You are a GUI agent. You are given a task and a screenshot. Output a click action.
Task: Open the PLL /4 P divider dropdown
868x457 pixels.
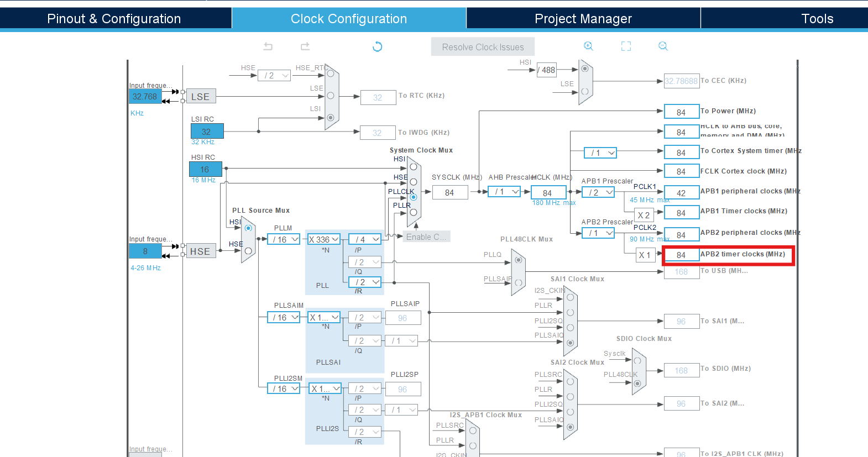tap(365, 239)
